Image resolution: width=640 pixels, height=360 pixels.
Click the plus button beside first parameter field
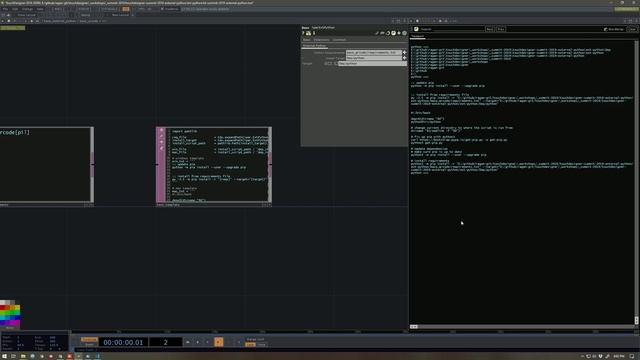(x=404, y=53)
